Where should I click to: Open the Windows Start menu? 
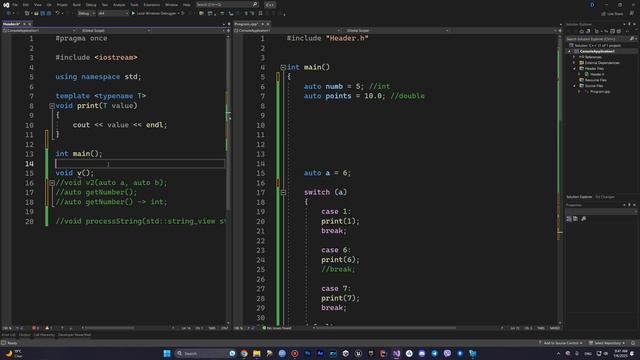[167, 353]
